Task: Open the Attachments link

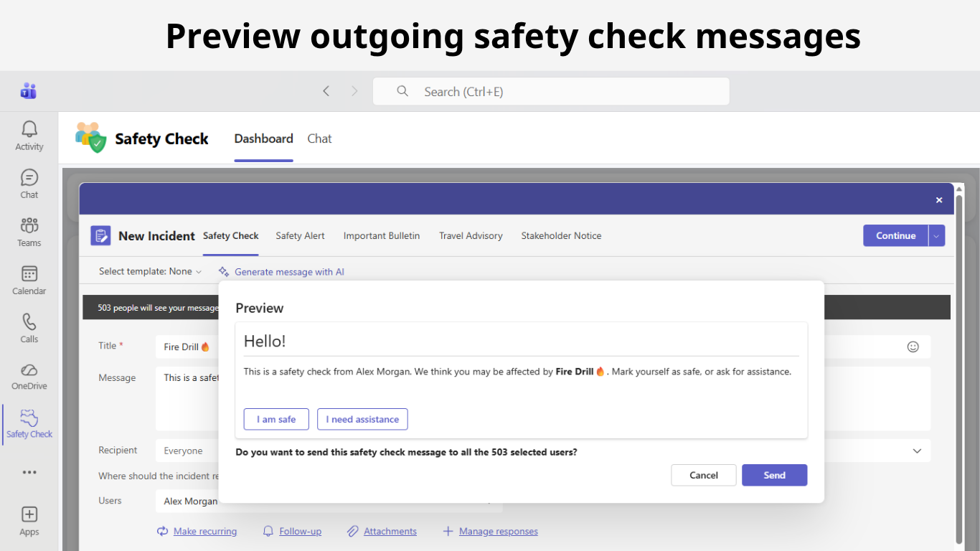Action: pos(390,531)
